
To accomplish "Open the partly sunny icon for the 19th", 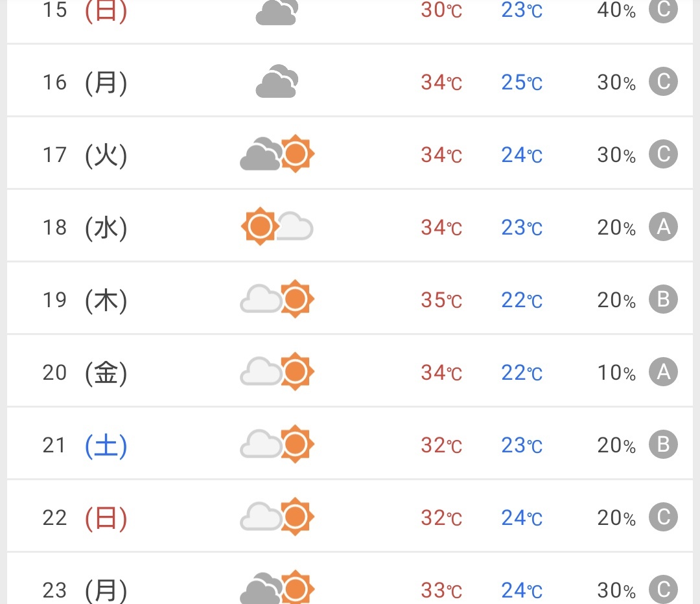I will click(277, 299).
